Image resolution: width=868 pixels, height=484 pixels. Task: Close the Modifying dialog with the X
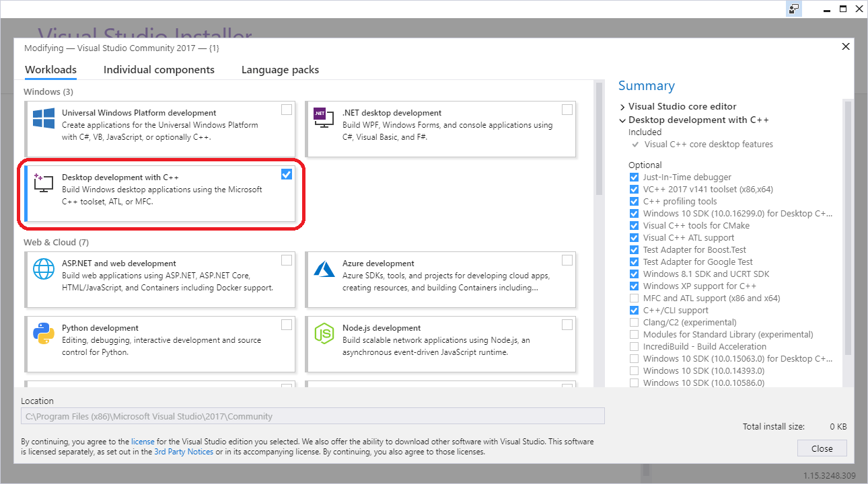846,46
